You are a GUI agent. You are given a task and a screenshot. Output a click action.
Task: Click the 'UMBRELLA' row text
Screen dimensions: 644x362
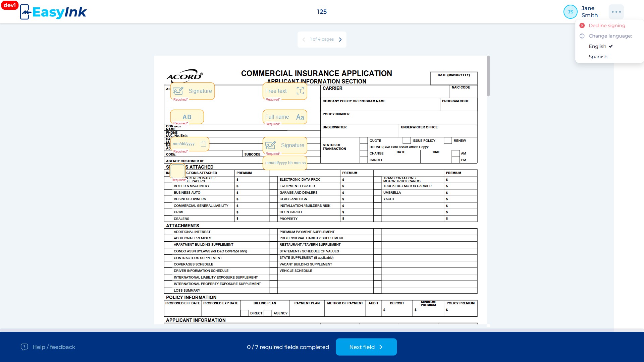pyautogui.click(x=392, y=193)
